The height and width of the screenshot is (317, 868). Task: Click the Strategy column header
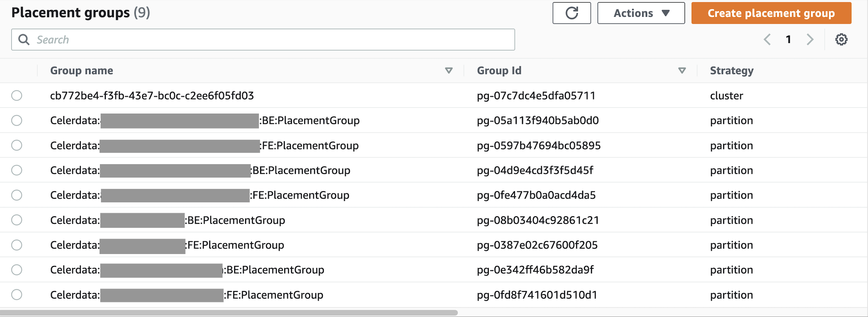731,70
